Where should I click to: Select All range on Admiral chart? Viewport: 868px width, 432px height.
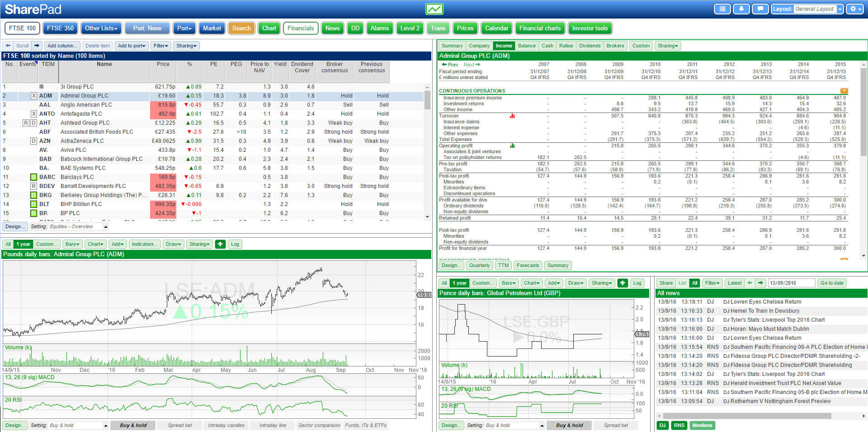pyautogui.click(x=8, y=244)
